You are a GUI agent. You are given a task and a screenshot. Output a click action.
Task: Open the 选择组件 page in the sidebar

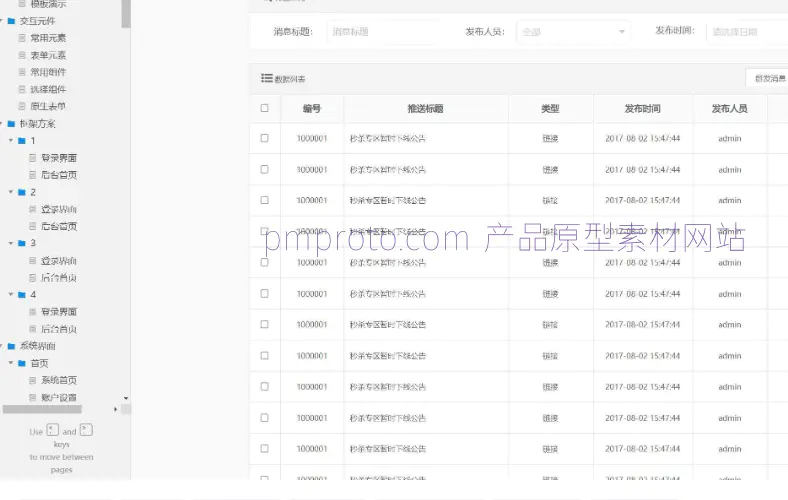48,89
